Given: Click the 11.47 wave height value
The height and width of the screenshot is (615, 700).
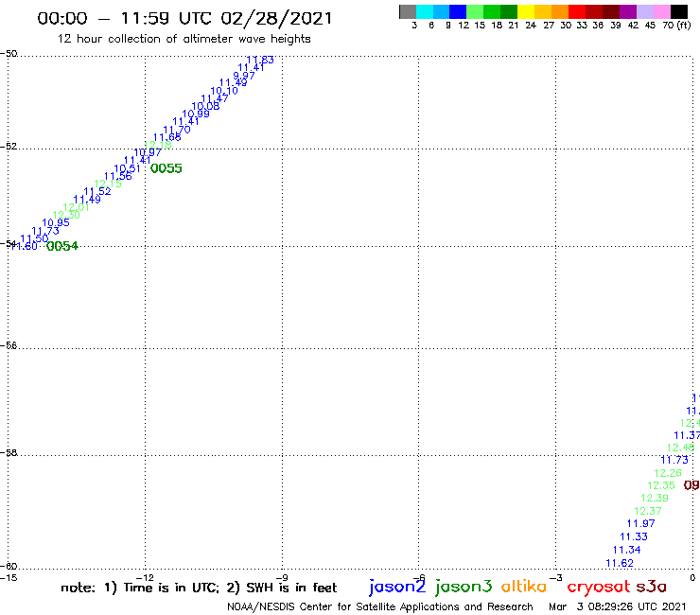Looking at the screenshot, I should (x=215, y=98).
